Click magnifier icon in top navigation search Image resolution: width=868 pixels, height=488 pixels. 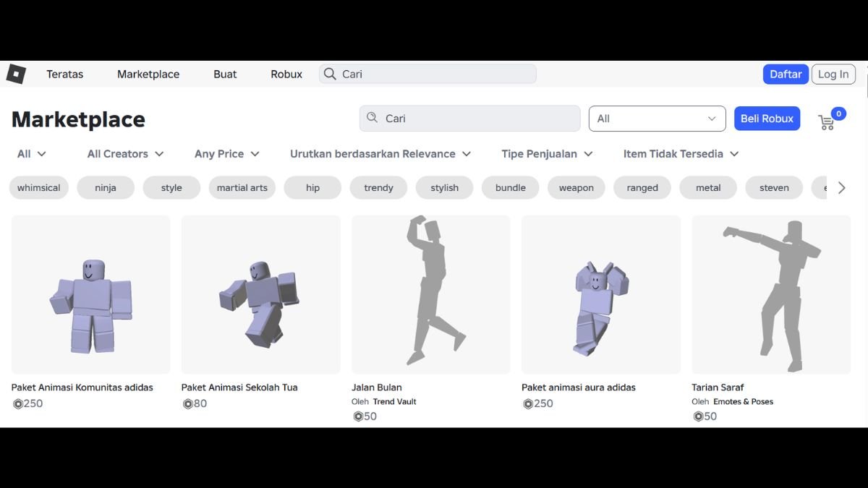[330, 74]
